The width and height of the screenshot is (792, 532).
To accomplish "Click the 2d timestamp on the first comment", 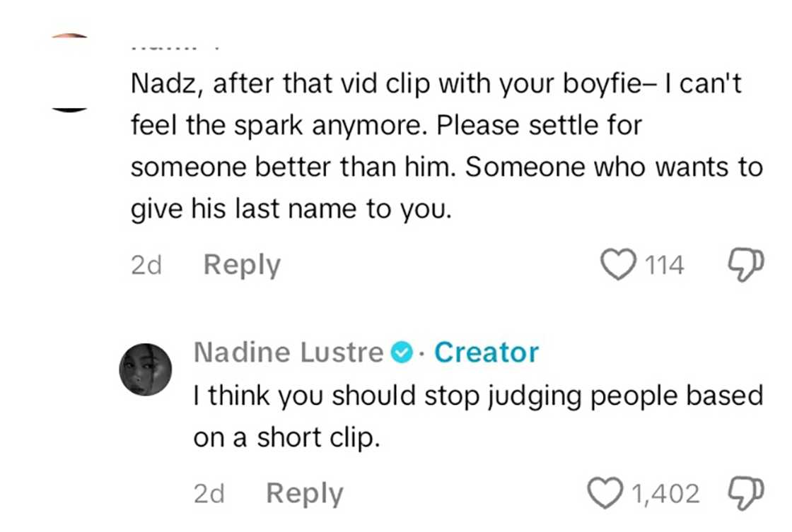I will tap(146, 266).
